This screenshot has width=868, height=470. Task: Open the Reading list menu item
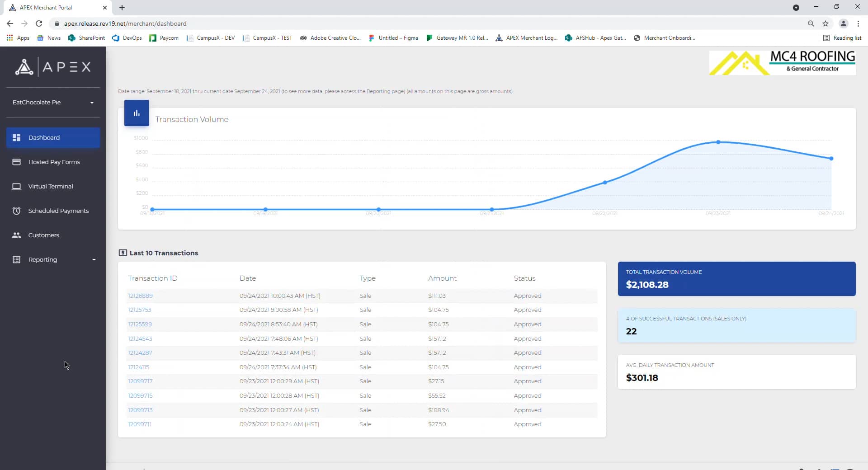[x=842, y=38]
